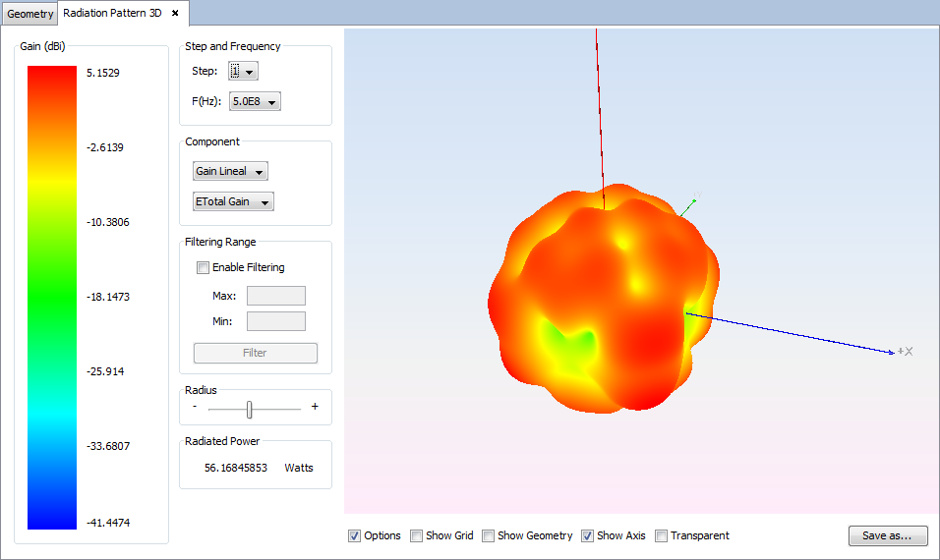The image size is (940, 560).
Task: Enable Show Geometry checkbox
Action: click(x=489, y=535)
